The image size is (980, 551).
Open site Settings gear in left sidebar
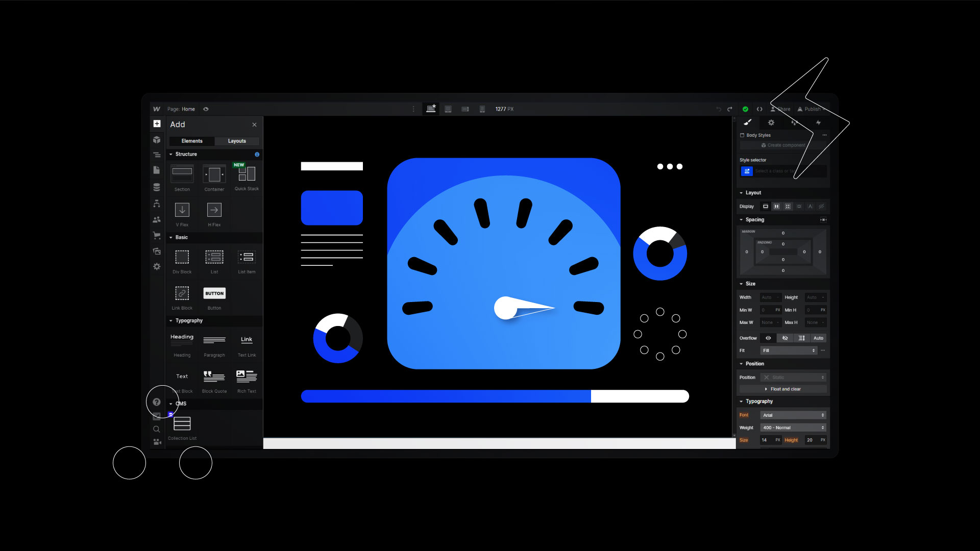tap(157, 266)
